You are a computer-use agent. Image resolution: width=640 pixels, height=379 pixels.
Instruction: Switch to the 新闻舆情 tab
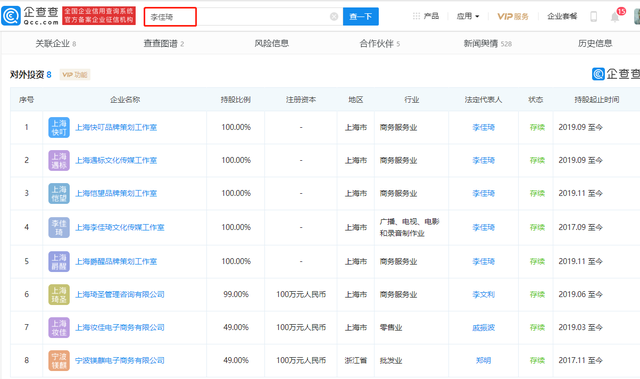[x=487, y=43]
